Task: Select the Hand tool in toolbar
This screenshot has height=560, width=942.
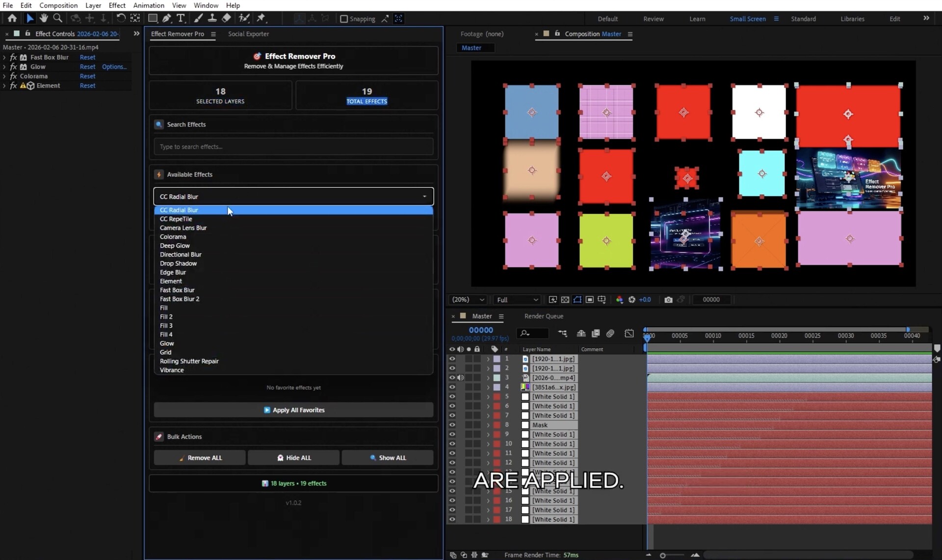Action: click(x=44, y=18)
